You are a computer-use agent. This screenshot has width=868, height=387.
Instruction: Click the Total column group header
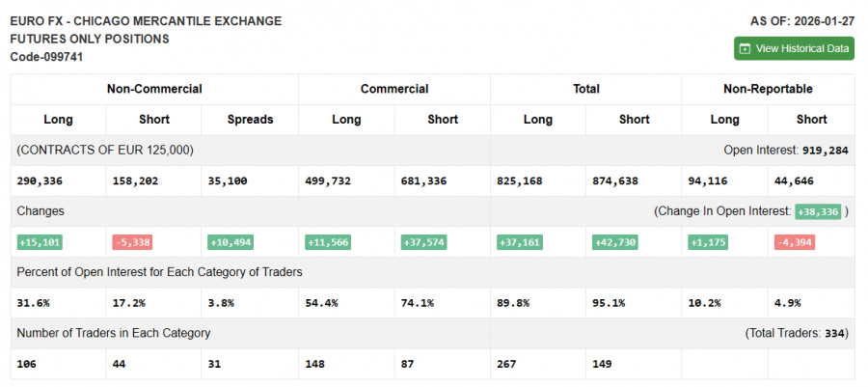(585, 89)
